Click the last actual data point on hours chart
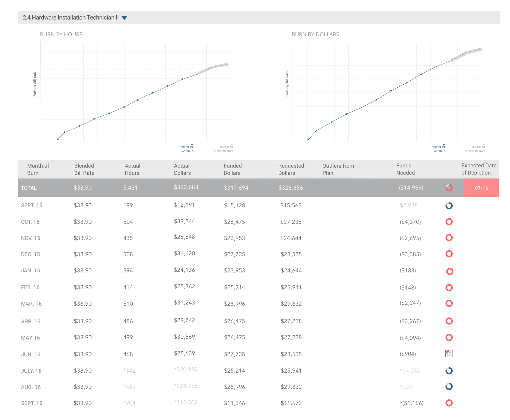The image size is (510, 420). (x=182, y=79)
